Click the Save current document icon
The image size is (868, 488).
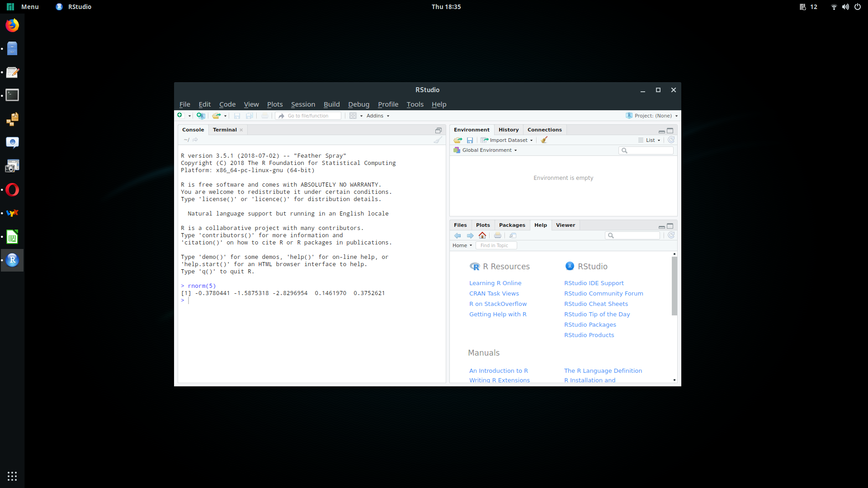tap(237, 116)
